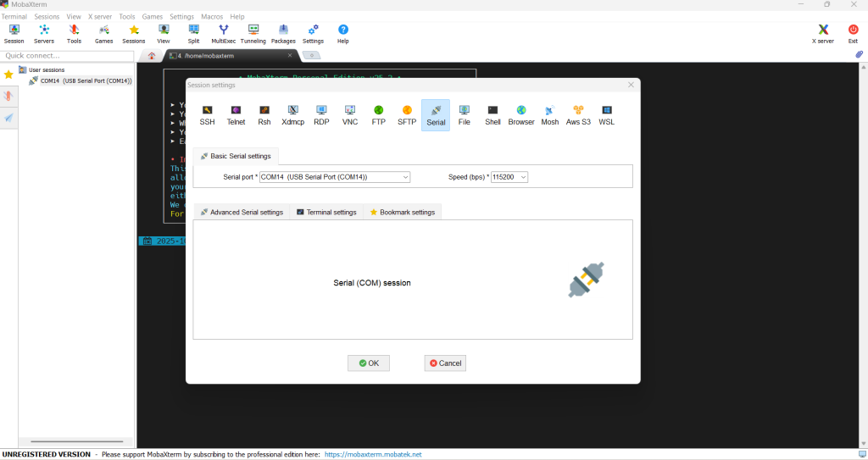Click the WSL session icon
This screenshot has width=868, height=460.
606,114
